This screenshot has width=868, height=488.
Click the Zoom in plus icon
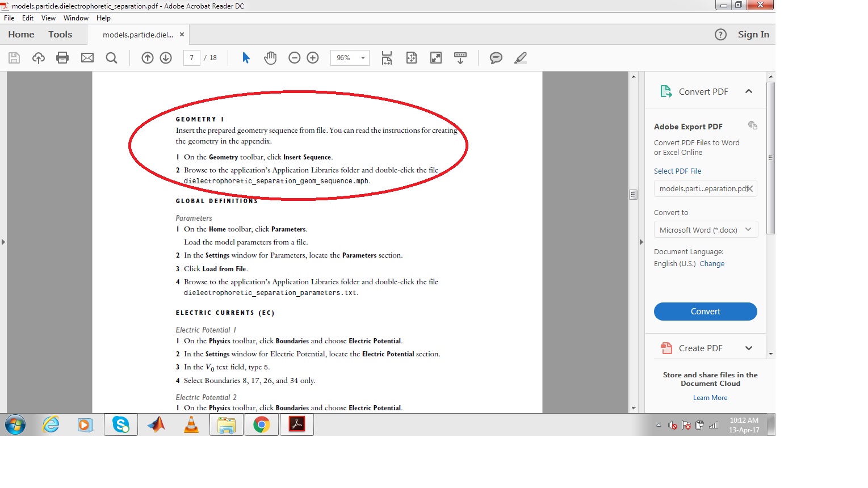coord(313,58)
